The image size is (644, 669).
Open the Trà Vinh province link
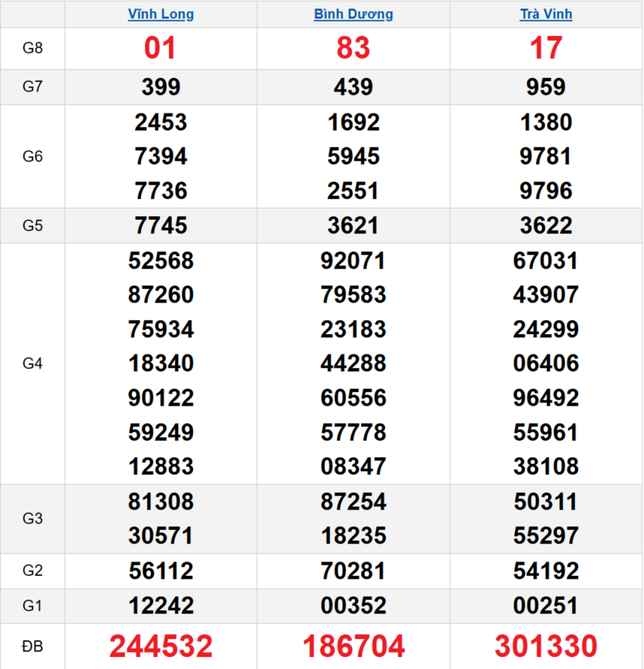(546, 14)
